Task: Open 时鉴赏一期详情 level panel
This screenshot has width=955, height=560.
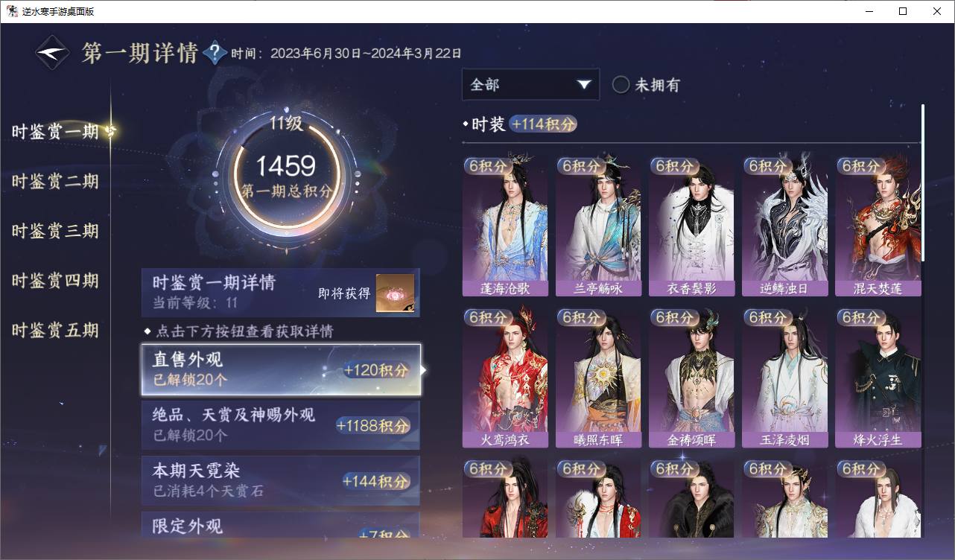Action: [x=281, y=293]
